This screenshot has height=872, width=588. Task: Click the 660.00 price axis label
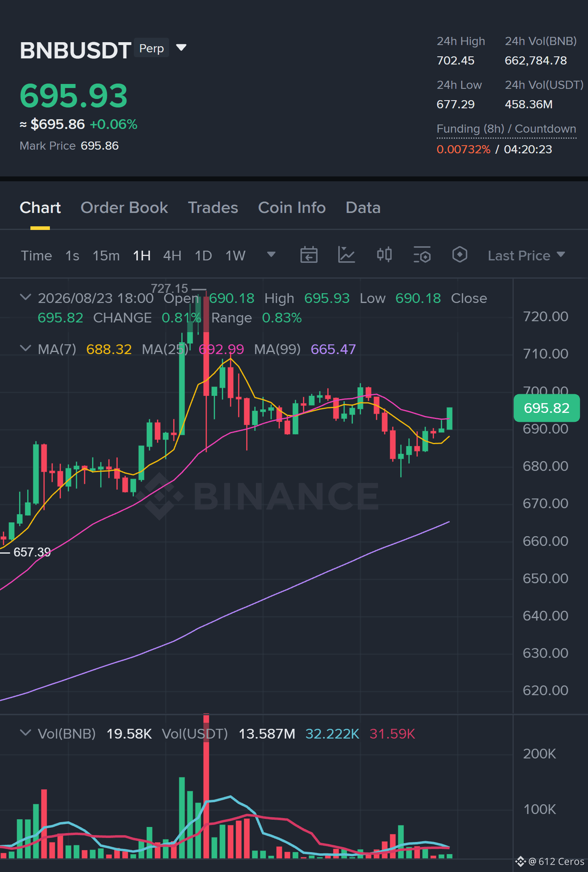[545, 541]
